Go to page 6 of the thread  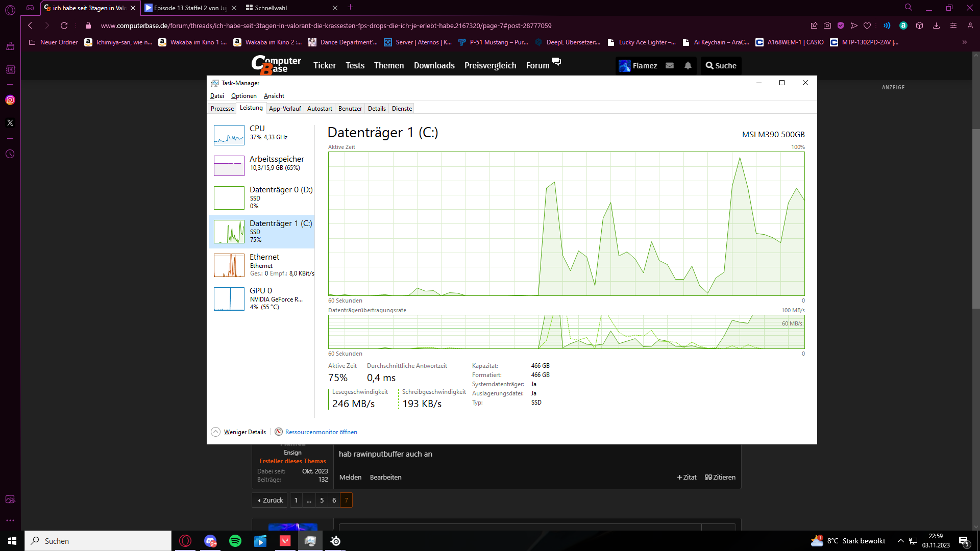[334, 500]
